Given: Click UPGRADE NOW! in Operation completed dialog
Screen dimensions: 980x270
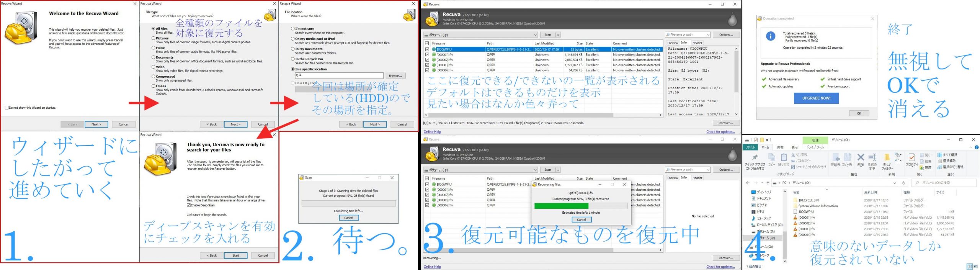Looking at the screenshot, I should 816,98.
